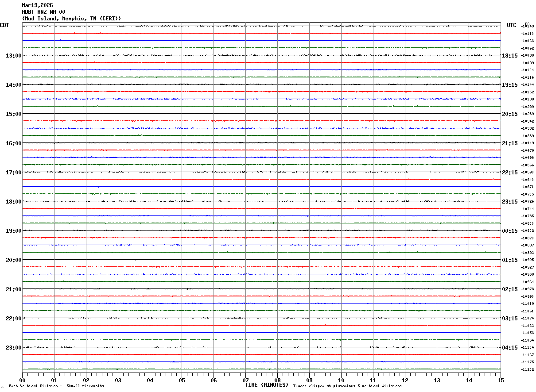Viewport: 536px width, 392px height.
Task: Select the 18:00 CDT row label
Action: (13, 202)
